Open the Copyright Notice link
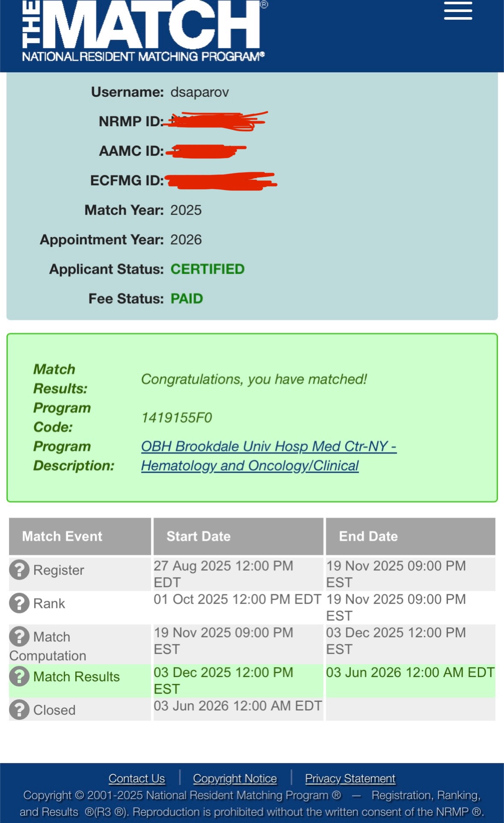The height and width of the screenshot is (823, 504). pos(235,778)
